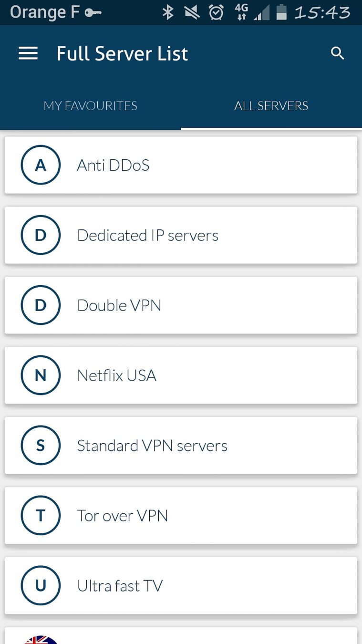Tap the VPN key icon in status bar
Screen dimensions: 362x644
coord(93,13)
